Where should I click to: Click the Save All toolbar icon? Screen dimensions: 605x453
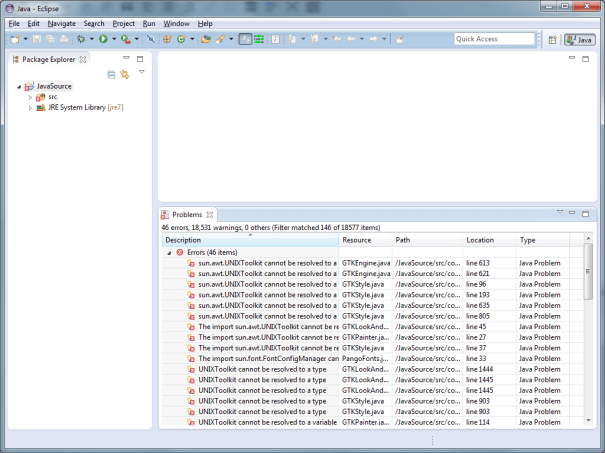pos(51,39)
